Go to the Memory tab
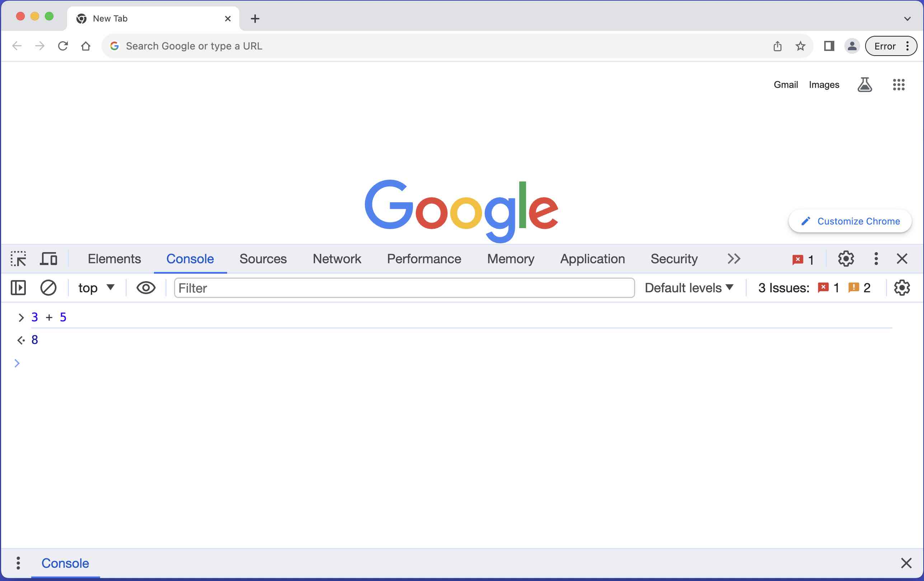The image size is (924, 581). coord(510,259)
